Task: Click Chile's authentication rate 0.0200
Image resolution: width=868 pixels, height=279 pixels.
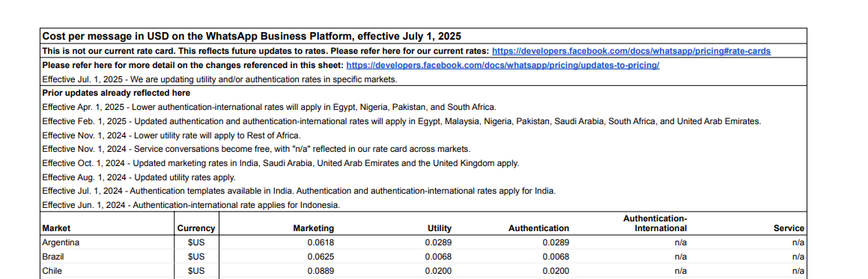Action: [556, 271]
